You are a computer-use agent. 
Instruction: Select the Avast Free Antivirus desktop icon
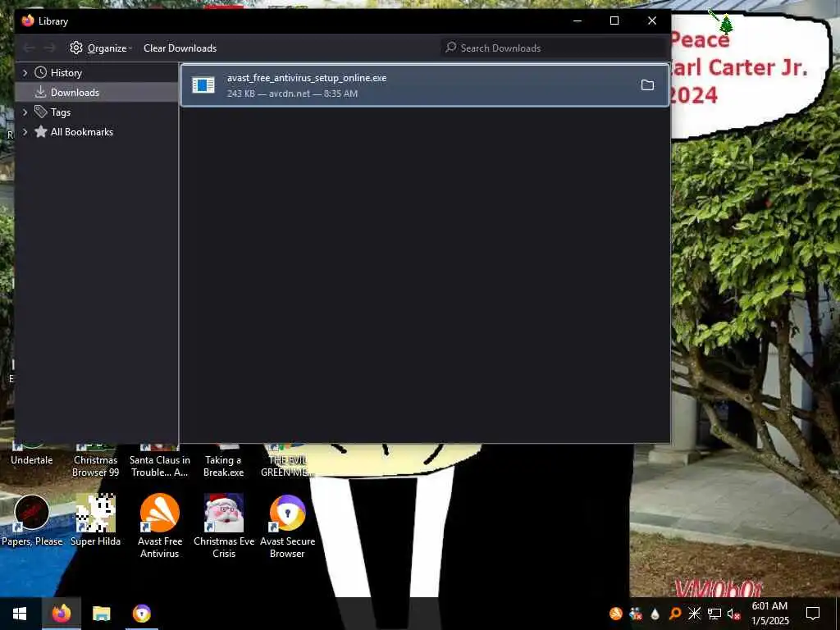(x=160, y=526)
